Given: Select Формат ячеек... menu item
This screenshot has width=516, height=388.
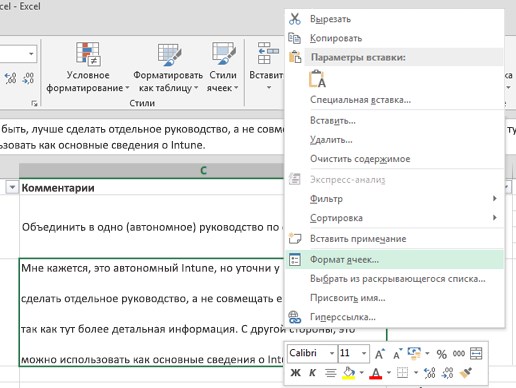Looking at the screenshot, I should click(395, 259).
